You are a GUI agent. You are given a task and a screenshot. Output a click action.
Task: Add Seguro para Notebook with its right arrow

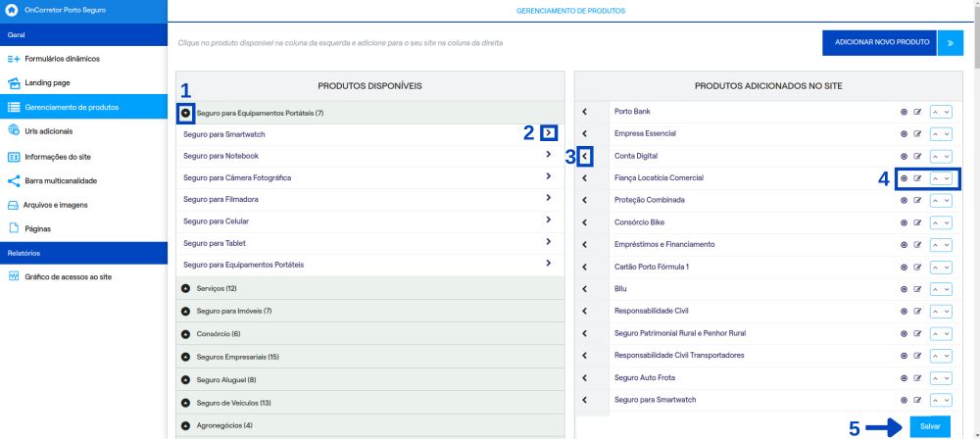tap(548, 154)
